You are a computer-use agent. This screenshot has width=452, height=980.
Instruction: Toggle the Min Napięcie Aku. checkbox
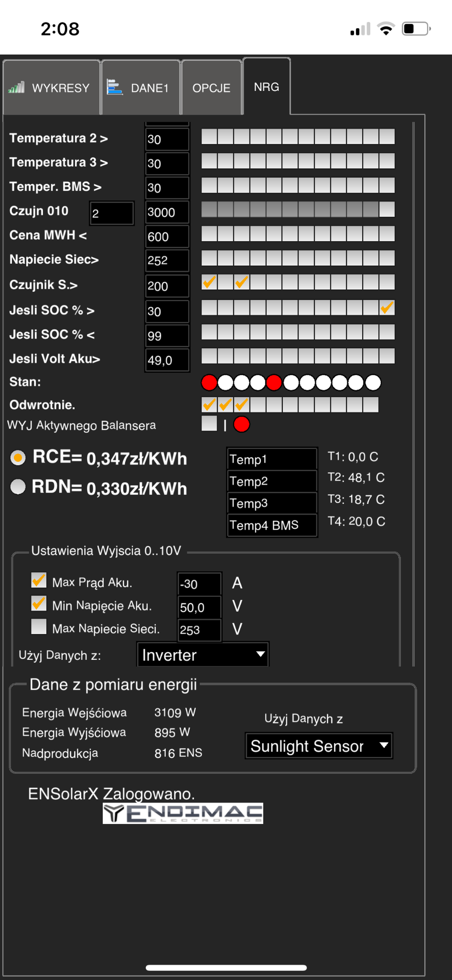[x=39, y=603]
